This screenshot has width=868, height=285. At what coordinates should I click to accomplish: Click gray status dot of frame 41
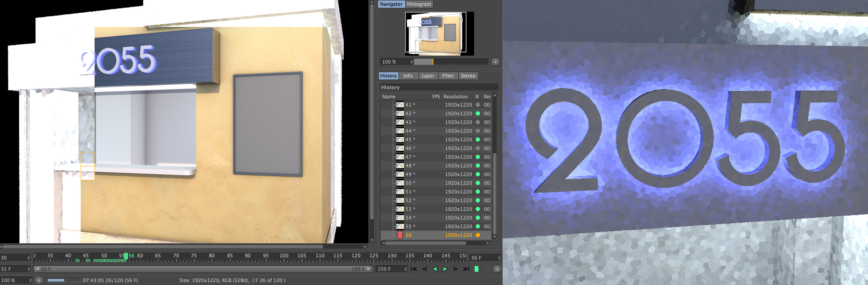click(x=477, y=105)
